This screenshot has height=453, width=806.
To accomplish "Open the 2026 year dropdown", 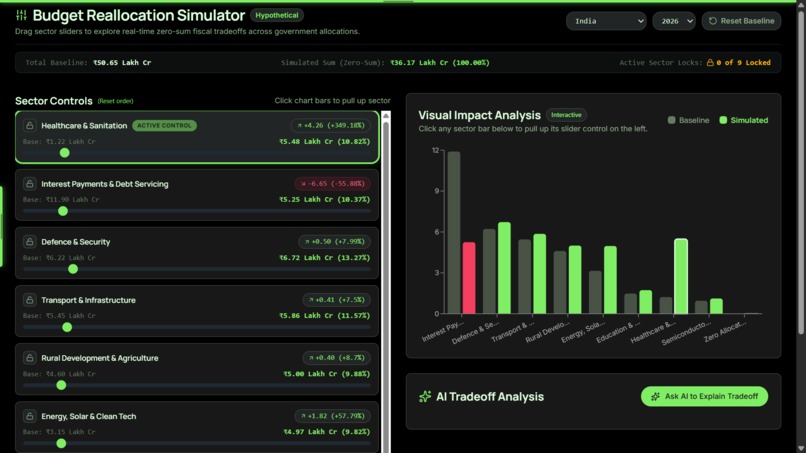I will point(674,21).
